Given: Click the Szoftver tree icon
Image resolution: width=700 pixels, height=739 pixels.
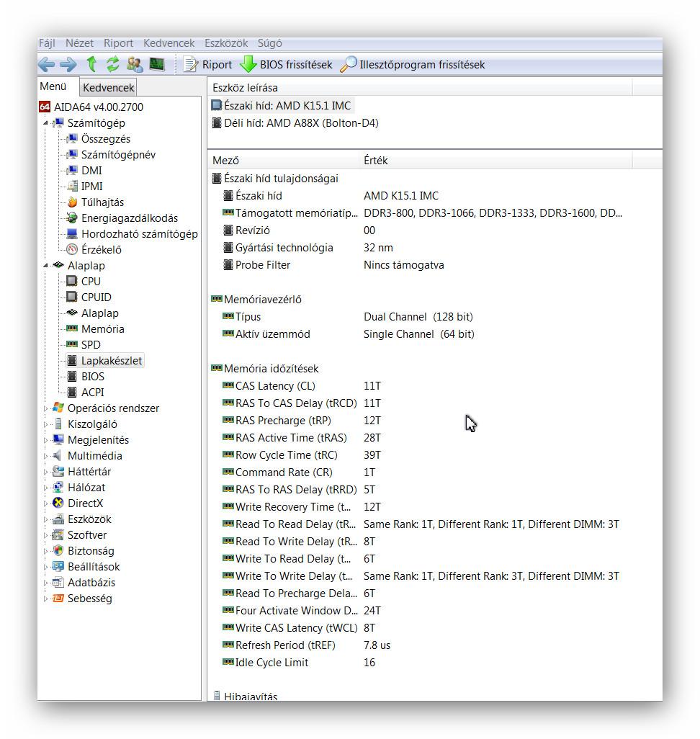Looking at the screenshot, I should pyautogui.click(x=58, y=535).
